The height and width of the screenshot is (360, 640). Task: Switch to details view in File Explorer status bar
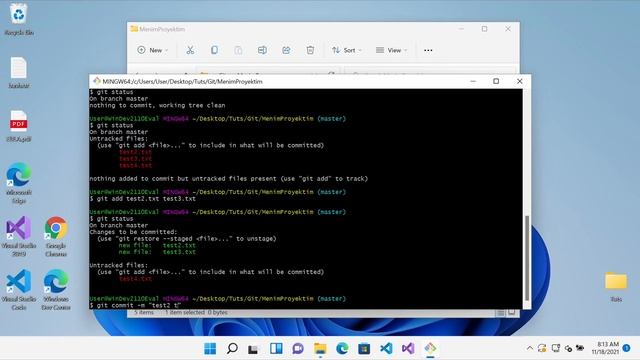coord(500,313)
